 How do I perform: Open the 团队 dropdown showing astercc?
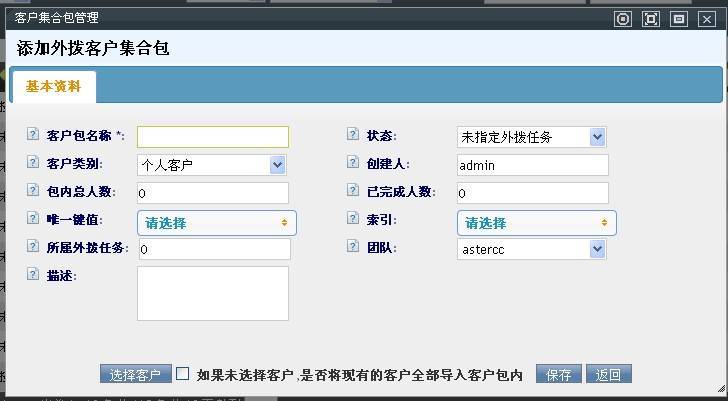532,249
